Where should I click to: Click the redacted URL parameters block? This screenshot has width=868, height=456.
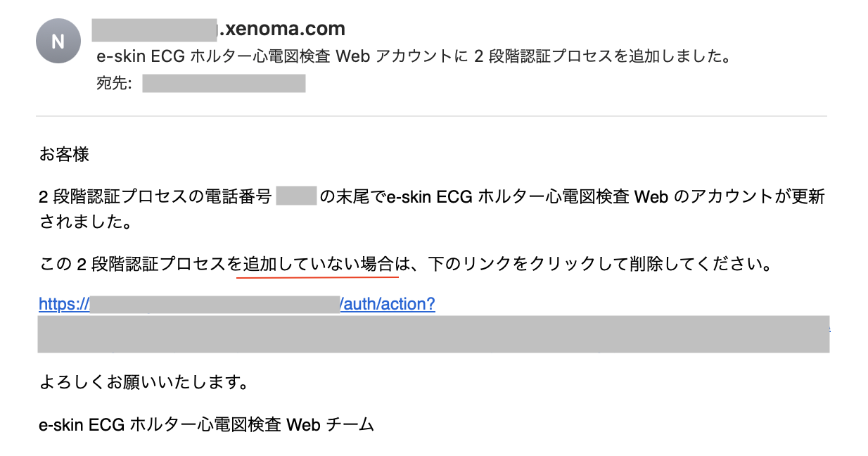[x=433, y=334]
